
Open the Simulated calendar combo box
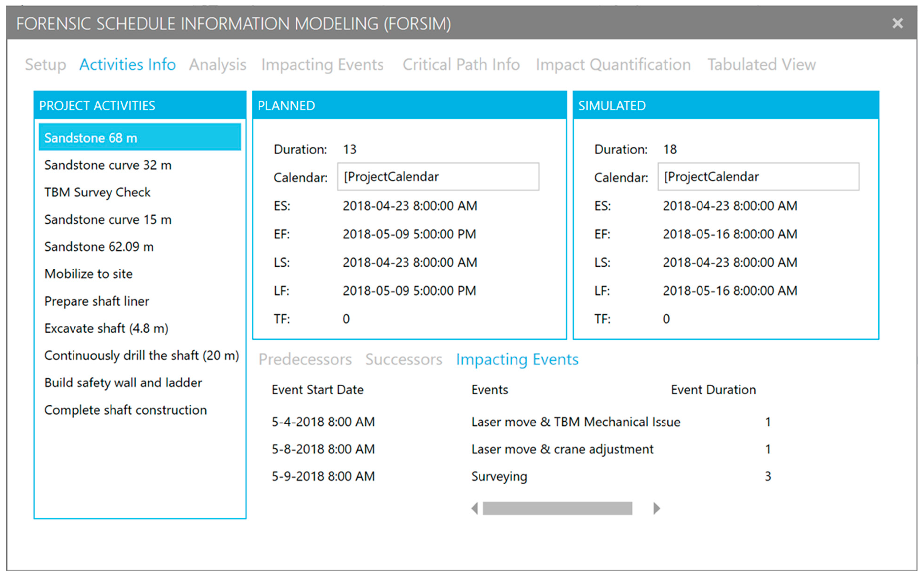point(758,177)
